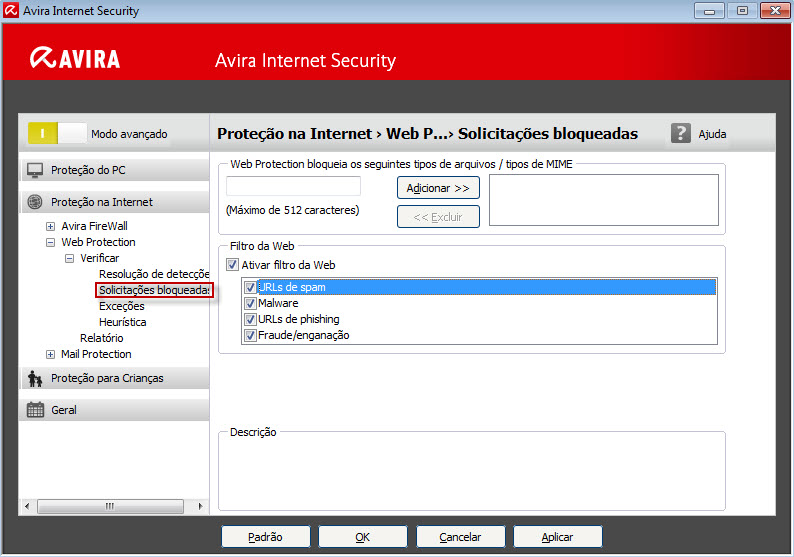
Task: Select the Web Protection tree label
Action: [98, 243]
